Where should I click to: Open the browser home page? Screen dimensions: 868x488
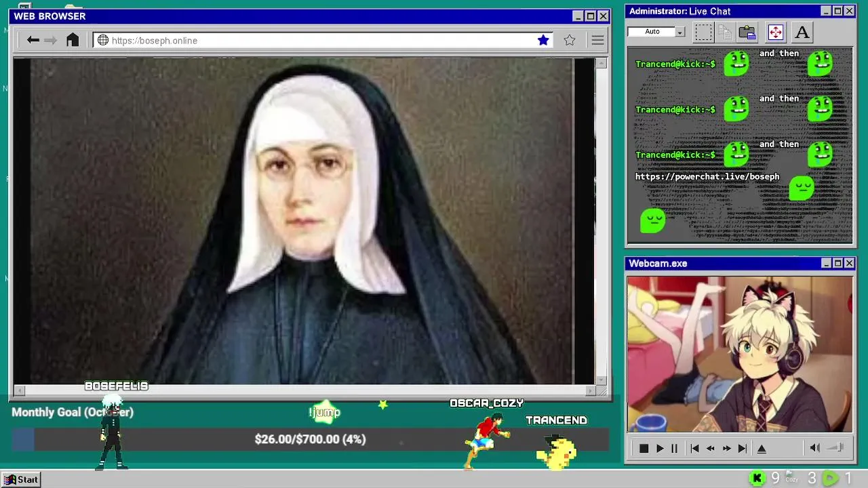[73, 40]
